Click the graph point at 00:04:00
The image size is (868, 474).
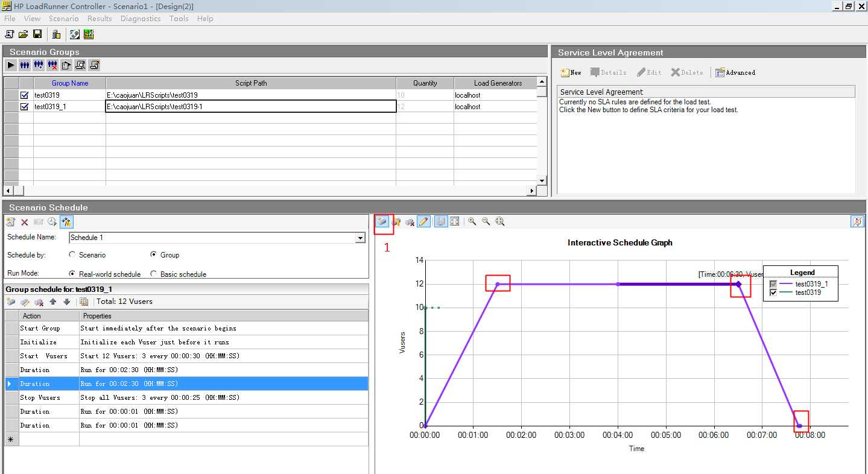coord(618,284)
